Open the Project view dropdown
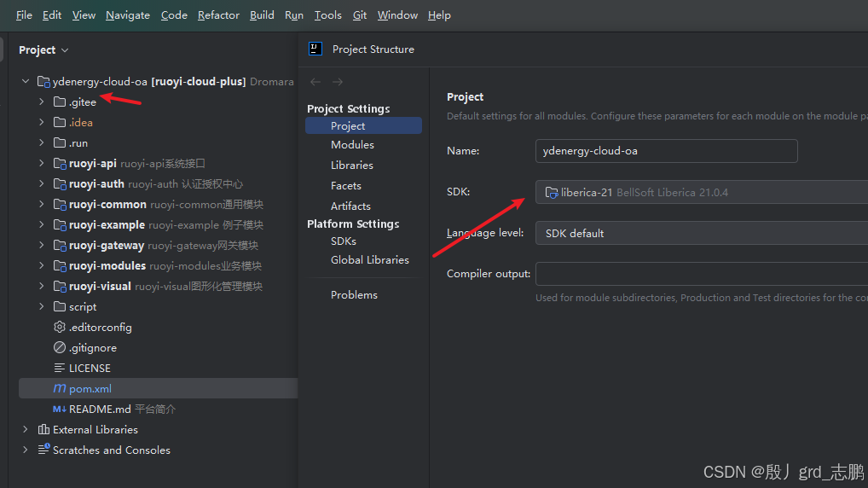868x488 pixels. [43, 49]
